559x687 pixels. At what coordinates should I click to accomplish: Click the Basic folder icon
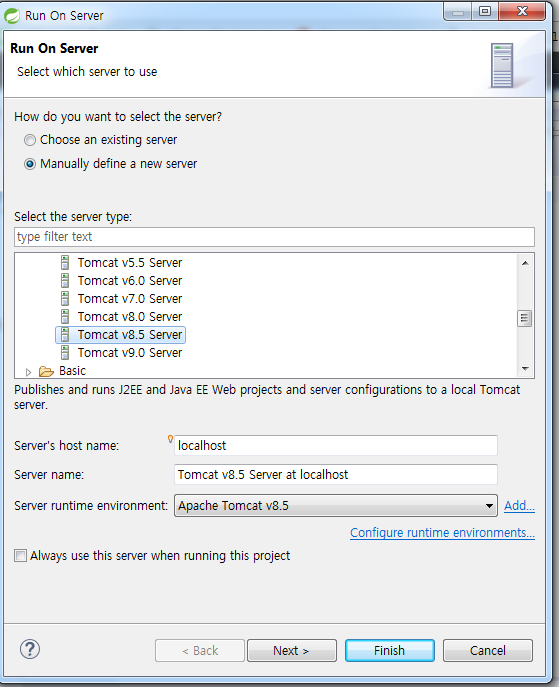point(46,371)
